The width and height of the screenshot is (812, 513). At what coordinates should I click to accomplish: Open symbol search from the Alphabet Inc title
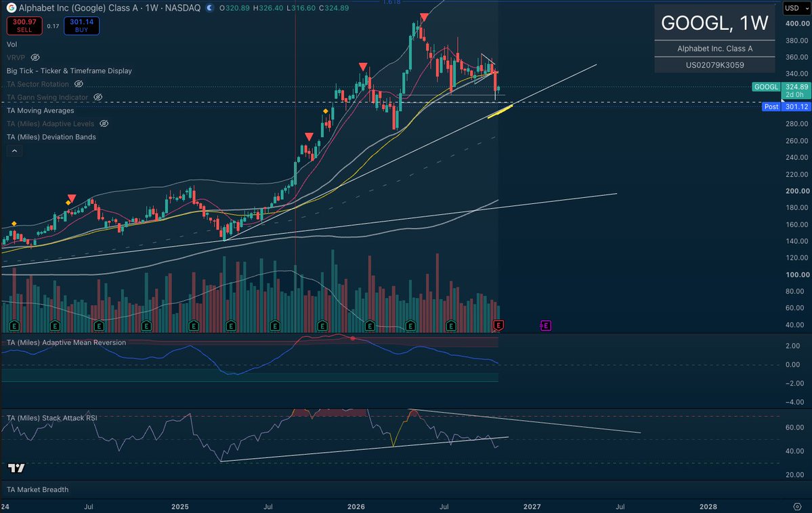coord(109,7)
